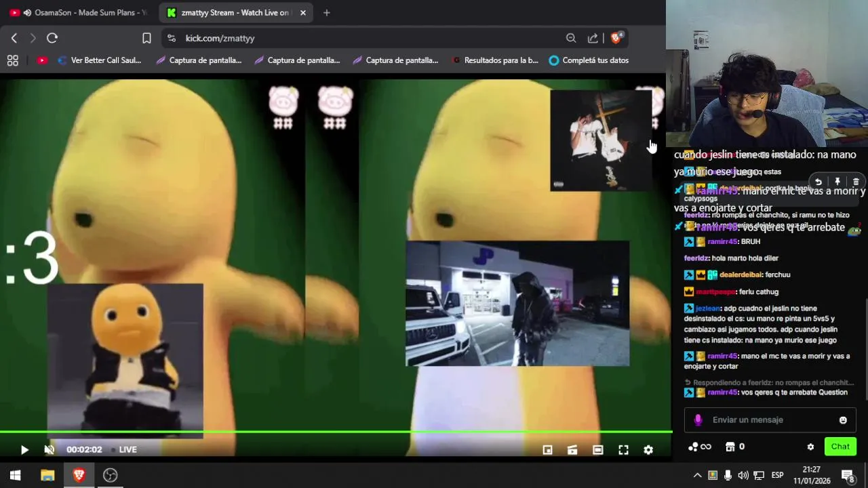Reload the Kick page
The height and width of the screenshot is (488, 868).
(x=52, y=39)
